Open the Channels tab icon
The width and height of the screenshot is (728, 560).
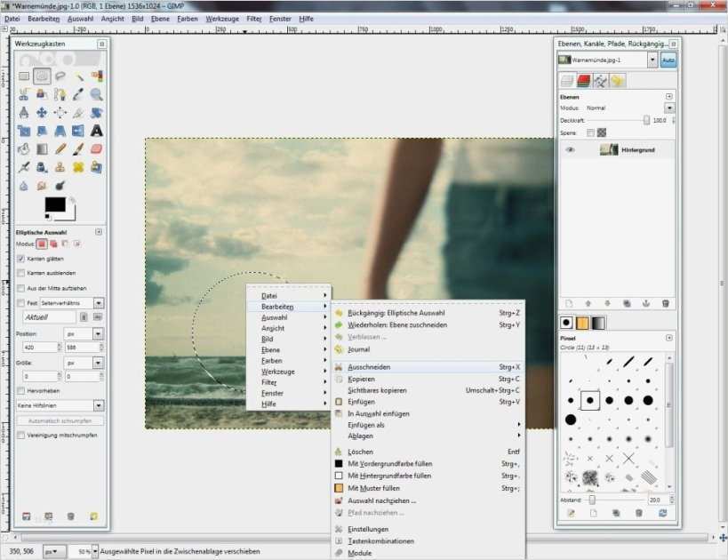pyautogui.click(x=584, y=81)
